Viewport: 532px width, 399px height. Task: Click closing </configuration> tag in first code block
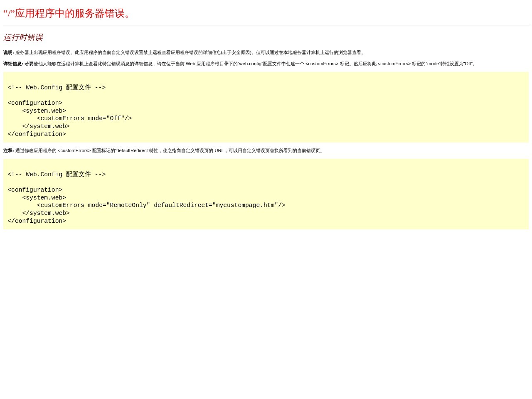(37, 134)
